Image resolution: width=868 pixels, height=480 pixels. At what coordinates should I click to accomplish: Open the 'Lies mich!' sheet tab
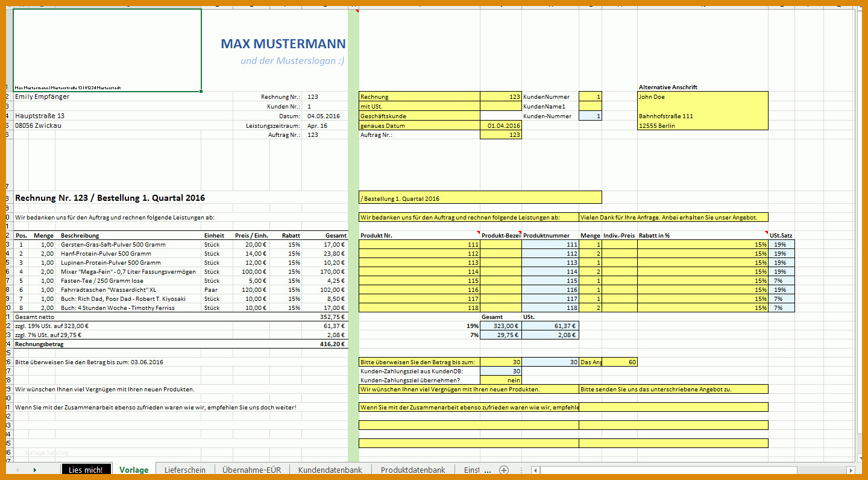(86, 470)
